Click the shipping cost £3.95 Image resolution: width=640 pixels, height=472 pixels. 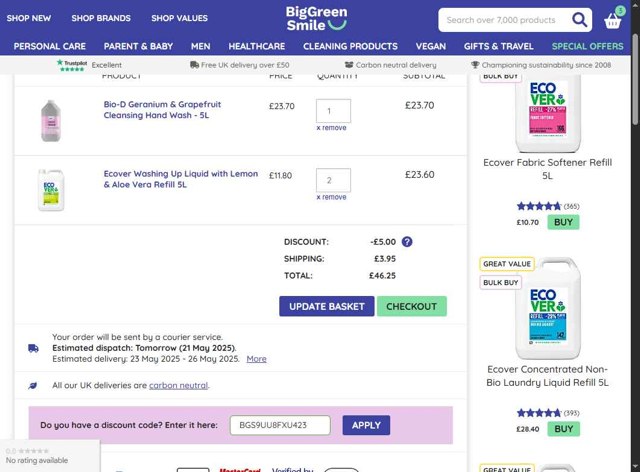(x=385, y=259)
